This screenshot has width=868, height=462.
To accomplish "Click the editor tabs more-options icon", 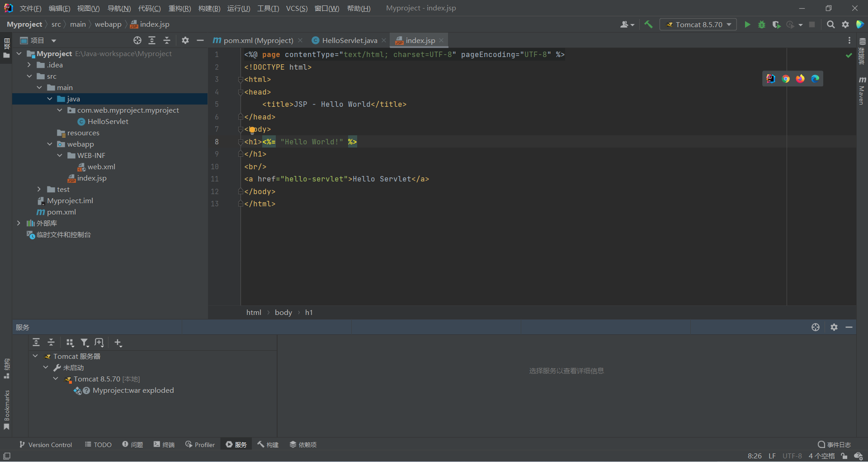I will click(849, 40).
